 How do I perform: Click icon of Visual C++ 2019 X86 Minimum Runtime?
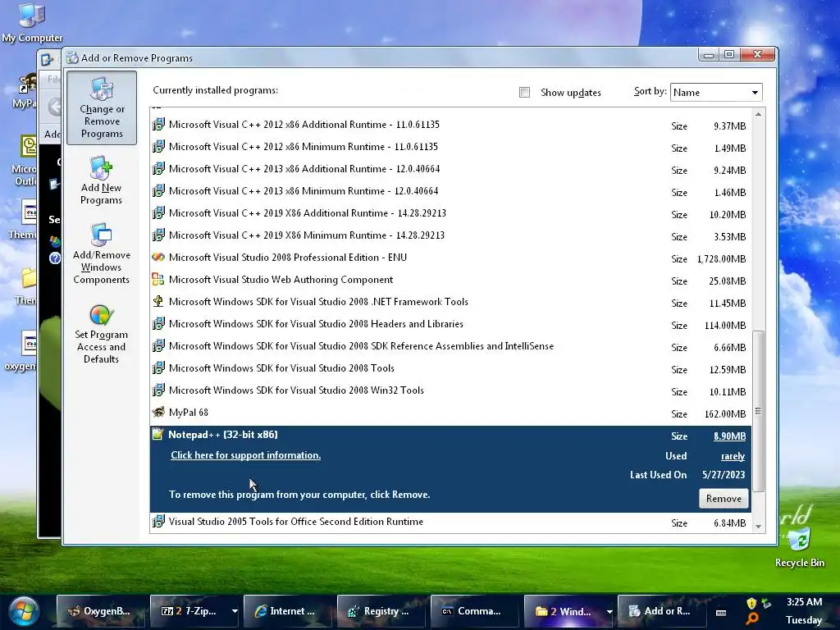tap(158, 235)
